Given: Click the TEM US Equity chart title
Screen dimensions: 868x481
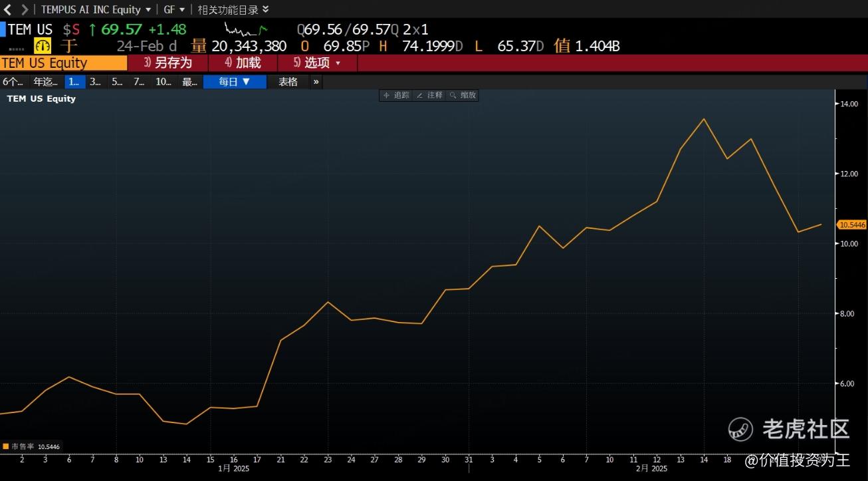Looking at the screenshot, I should click(x=41, y=98).
